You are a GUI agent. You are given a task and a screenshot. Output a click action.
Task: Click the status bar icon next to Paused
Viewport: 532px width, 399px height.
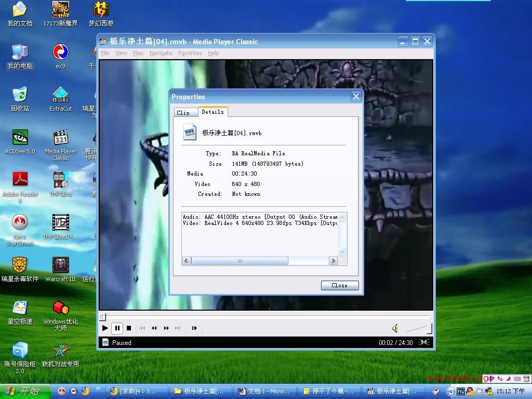tap(105, 342)
